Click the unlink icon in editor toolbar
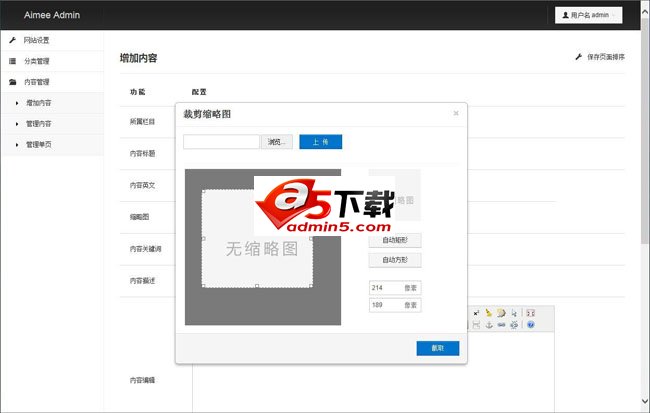 tap(514, 325)
